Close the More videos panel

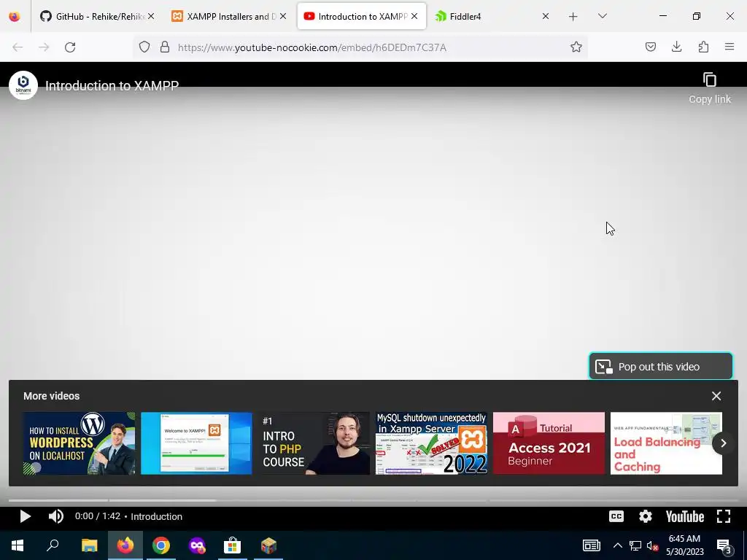coord(716,396)
